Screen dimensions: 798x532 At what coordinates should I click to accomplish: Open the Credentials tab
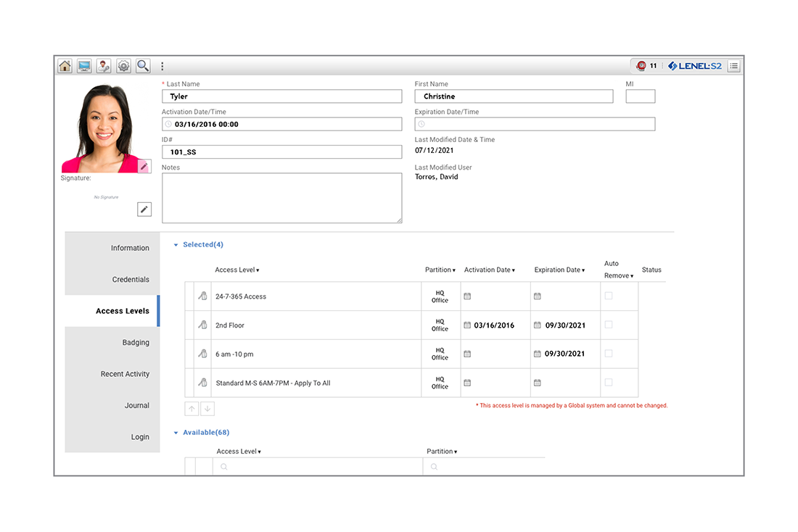point(112,279)
